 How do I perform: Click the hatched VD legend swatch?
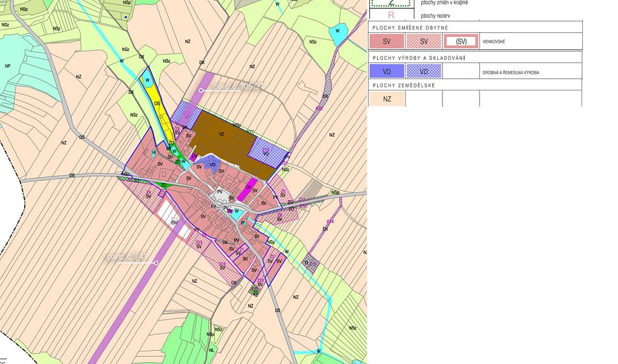[x=424, y=72]
